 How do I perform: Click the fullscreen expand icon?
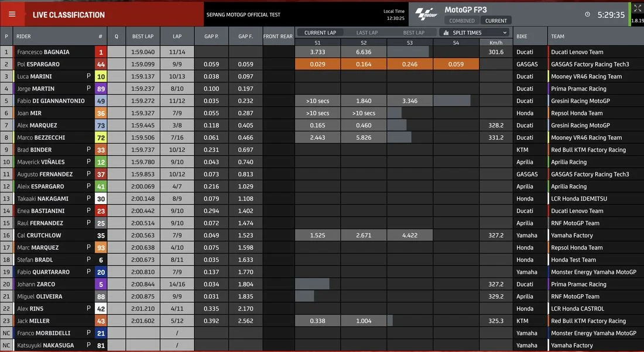(637, 8)
